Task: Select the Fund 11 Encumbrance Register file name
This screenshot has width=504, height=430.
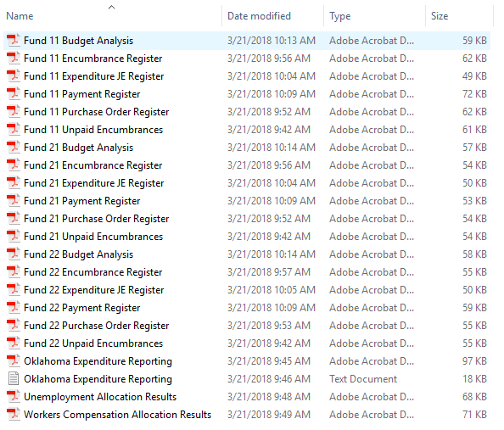Action: click(92, 59)
